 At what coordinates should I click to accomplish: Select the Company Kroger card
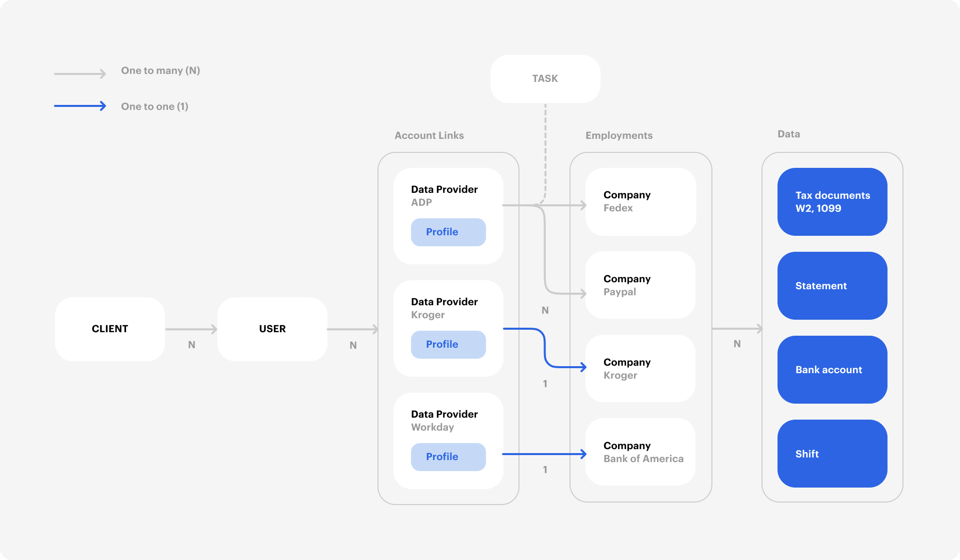click(x=640, y=369)
